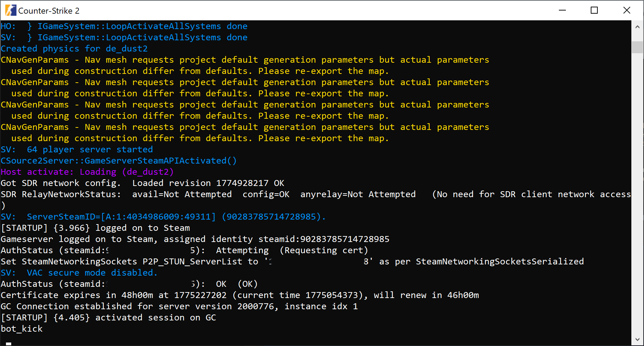Click 'Attempting (Requesting cert)' AuthStatus line
Screen dimensions: 644x346
[x=184, y=250]
